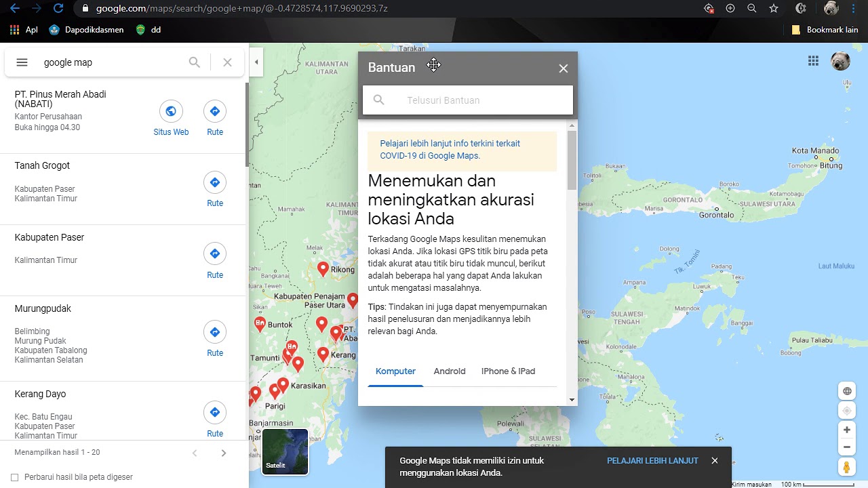Go back in browser
This screenshot has height=488, width=868.
(x=14, y=8)
